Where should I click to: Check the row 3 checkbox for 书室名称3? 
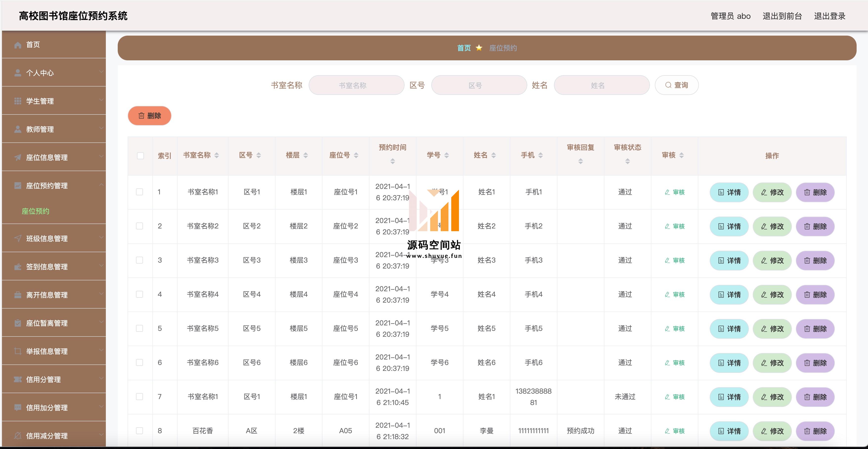point(139,260)
